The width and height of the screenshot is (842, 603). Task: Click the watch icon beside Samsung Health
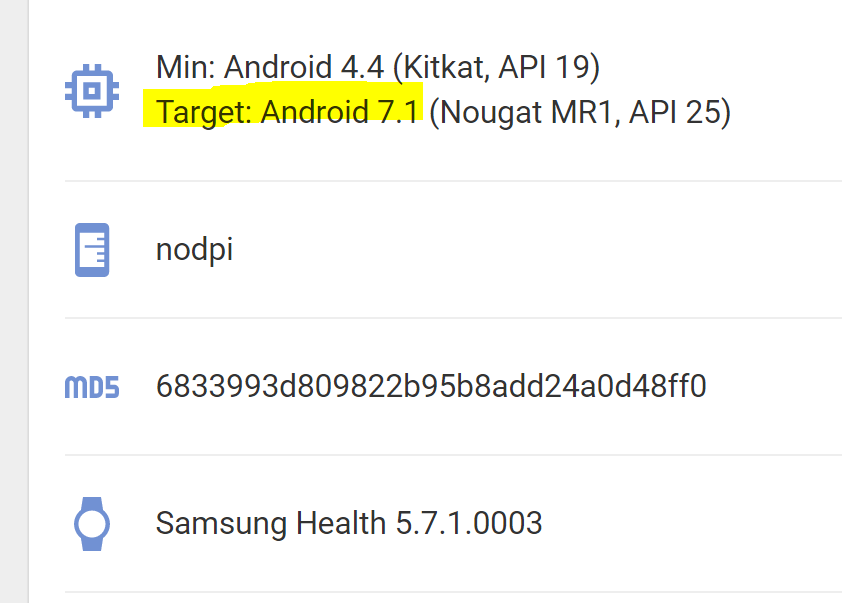click(x=92, y=523)
